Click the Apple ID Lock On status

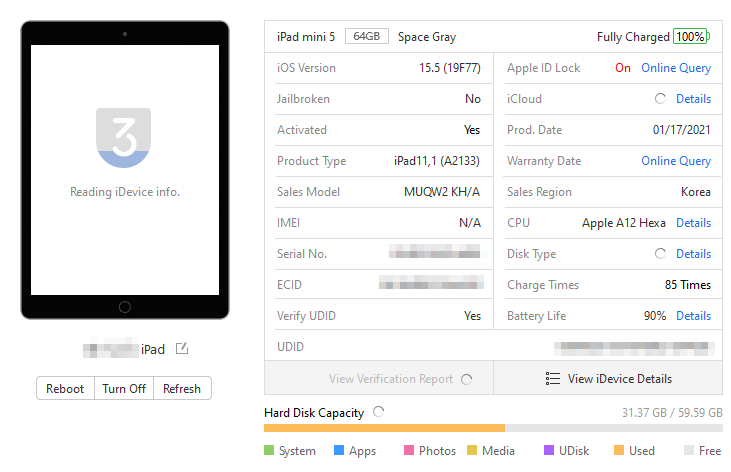click(x=623, y=68)
